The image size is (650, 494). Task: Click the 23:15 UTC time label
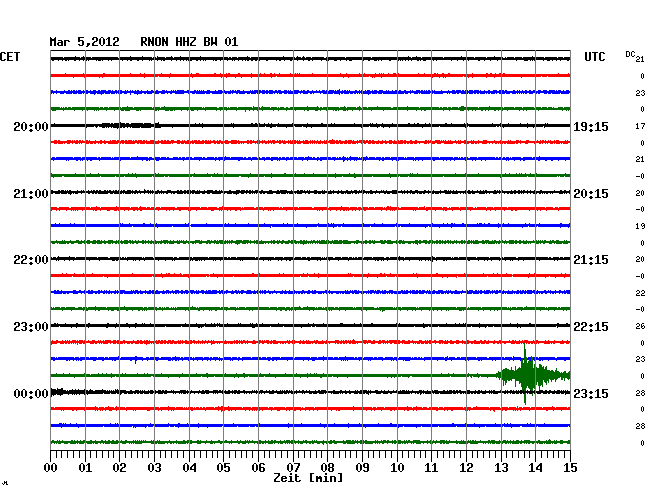591,393
